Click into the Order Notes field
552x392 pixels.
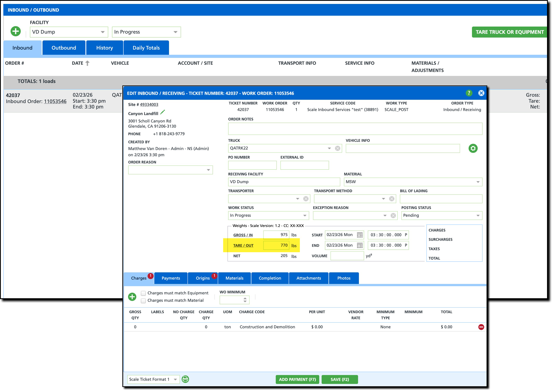pos(355,129)
